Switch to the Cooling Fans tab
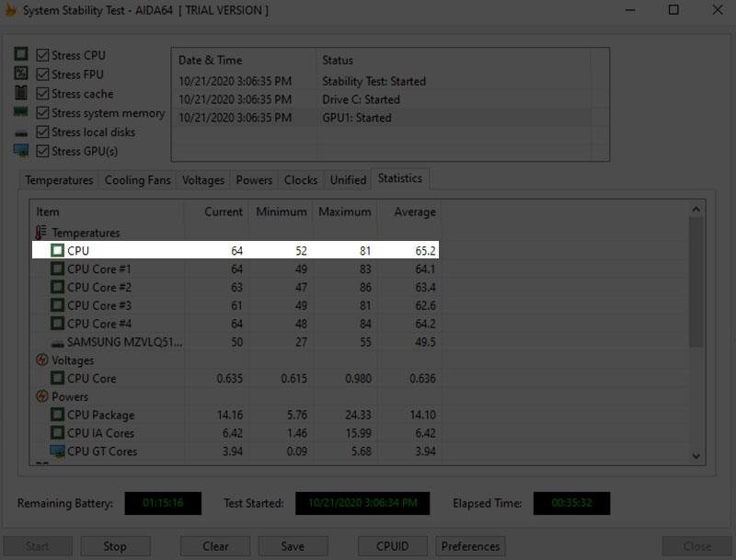The image size is (736, 560). (x=137, y=179)
